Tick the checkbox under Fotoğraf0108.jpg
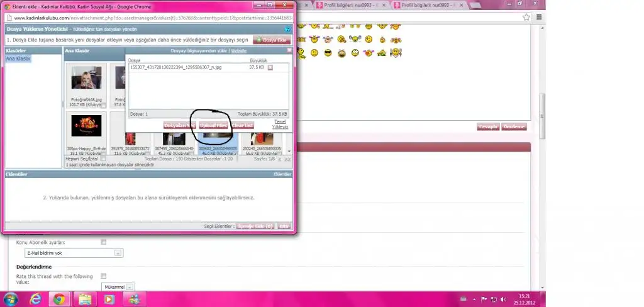644x307 pixels. pyautogui.click(x=104, y=106)
